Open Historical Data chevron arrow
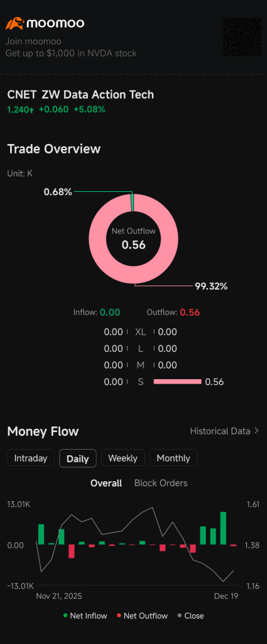267x644 pixels. pos(257,431)
